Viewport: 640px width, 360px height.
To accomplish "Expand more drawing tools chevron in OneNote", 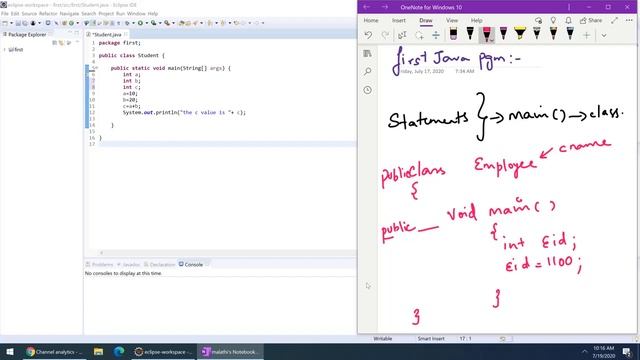I will click(604, 36).
